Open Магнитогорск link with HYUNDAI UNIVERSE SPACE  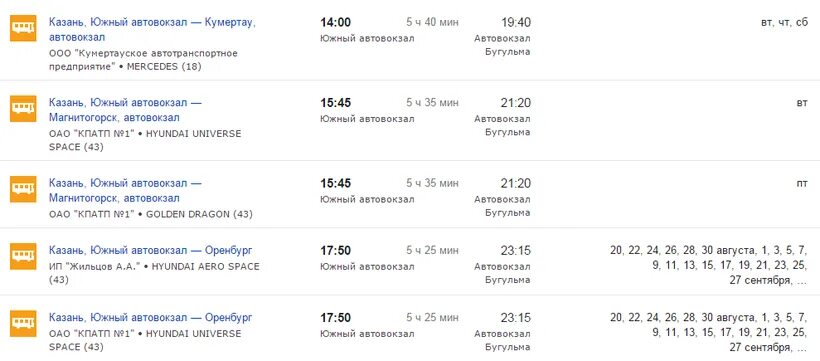coord(125,110)
